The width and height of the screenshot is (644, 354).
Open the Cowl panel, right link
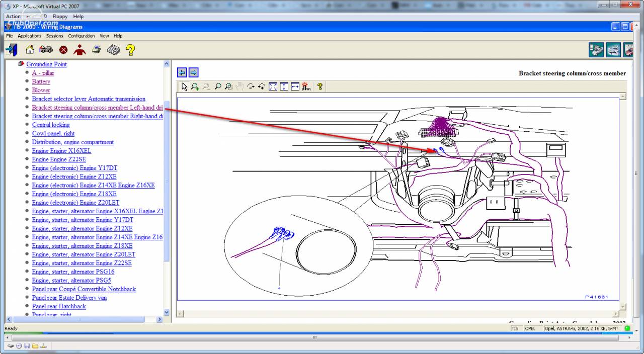pos(53,133)
